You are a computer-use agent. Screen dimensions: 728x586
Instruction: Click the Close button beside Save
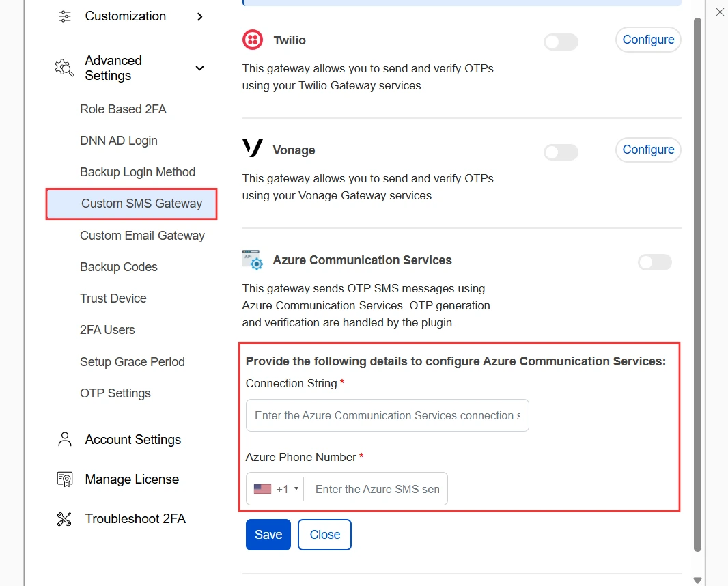324,535
